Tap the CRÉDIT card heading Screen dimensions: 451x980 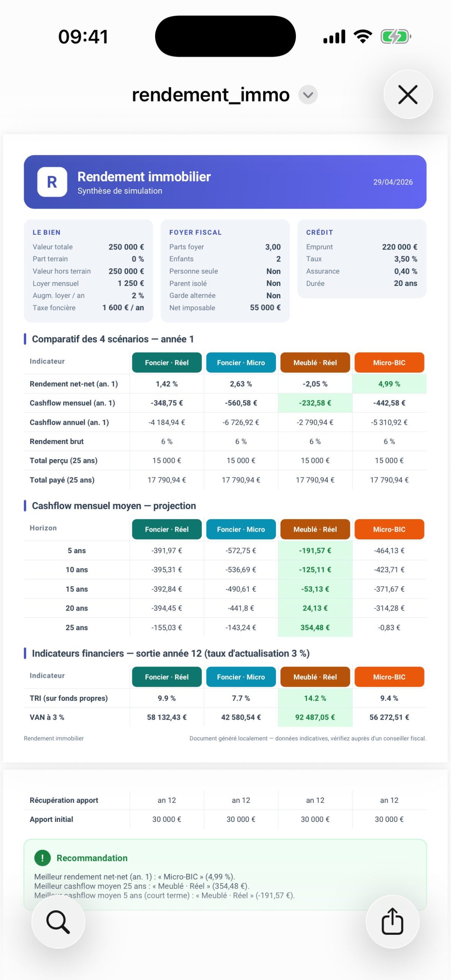pos(319,232)
